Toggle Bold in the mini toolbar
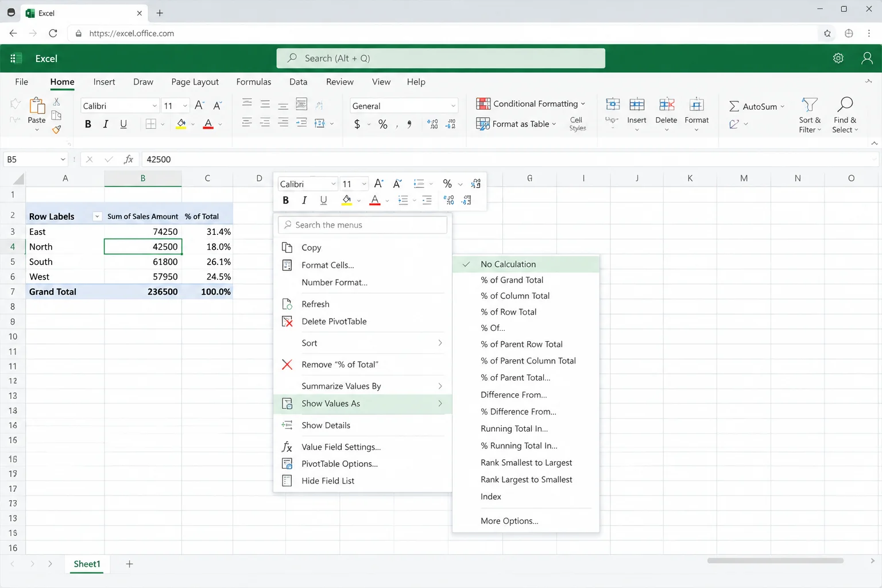The height and width of the screenshot is (588, 882). point(286,200)
